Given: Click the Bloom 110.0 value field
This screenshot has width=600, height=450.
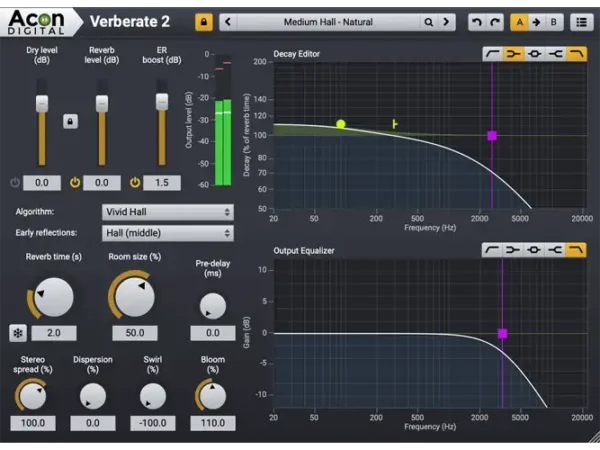Looking at the screenshot, I should [x=213, y=423].
